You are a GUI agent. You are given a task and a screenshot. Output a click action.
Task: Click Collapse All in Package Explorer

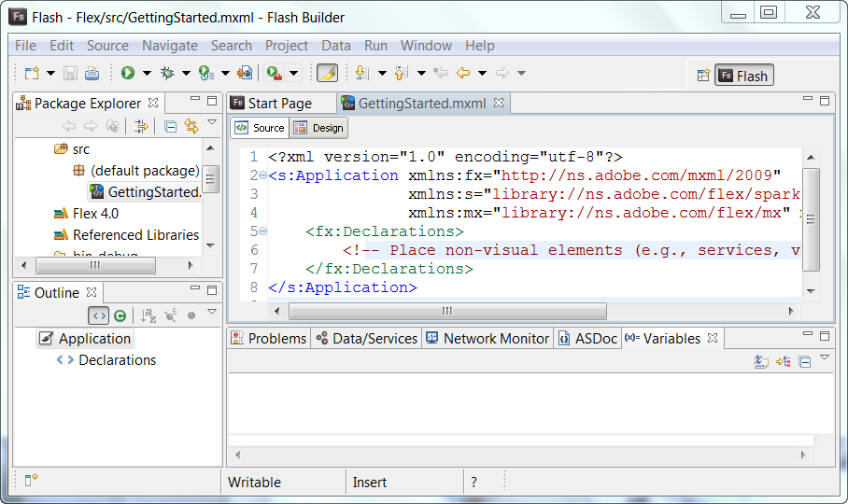[170, 127]
